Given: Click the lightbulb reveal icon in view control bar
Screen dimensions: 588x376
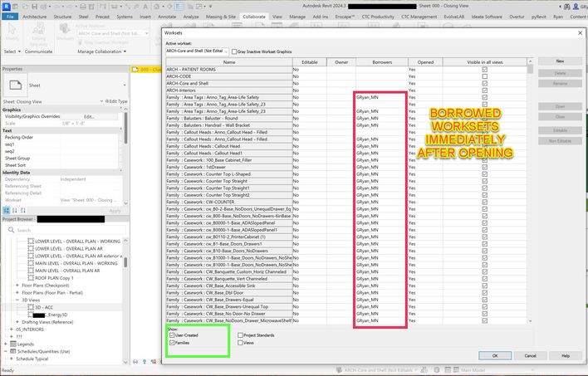Looking at the screenshot, I should tap(145, 362).
